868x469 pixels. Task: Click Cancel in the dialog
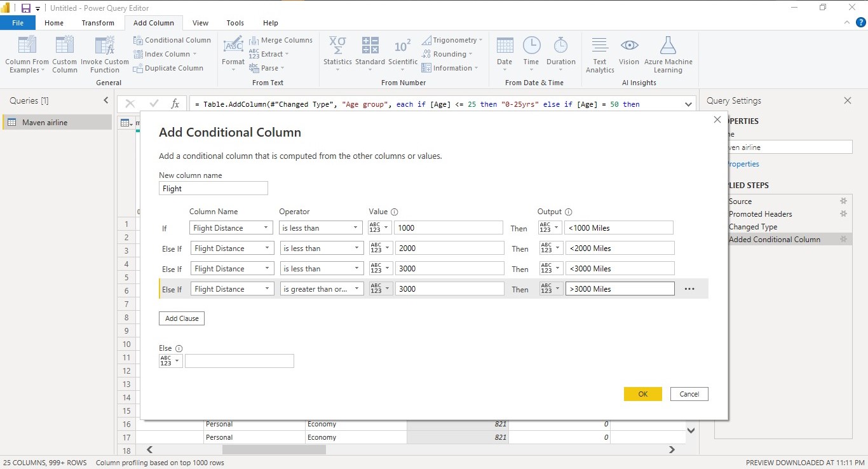click(x=689, y=394)
